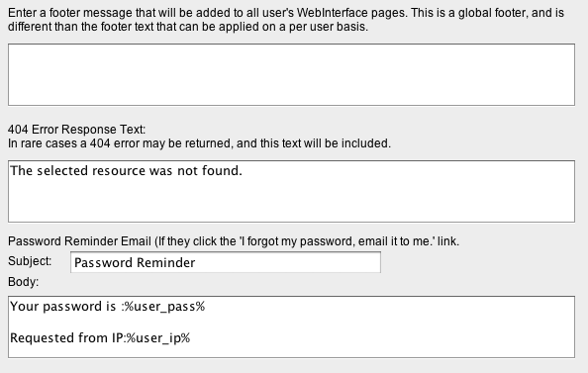
Task: Click the '404 Error Response Text:' heading
Action: pyautogui.click(x=76, y=130)
